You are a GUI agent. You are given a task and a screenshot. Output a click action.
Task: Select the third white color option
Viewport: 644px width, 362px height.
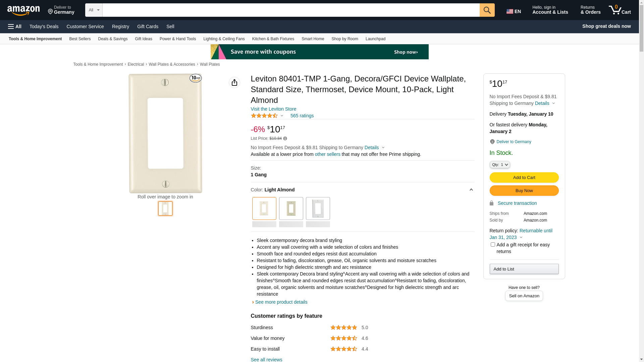point(318,208)
